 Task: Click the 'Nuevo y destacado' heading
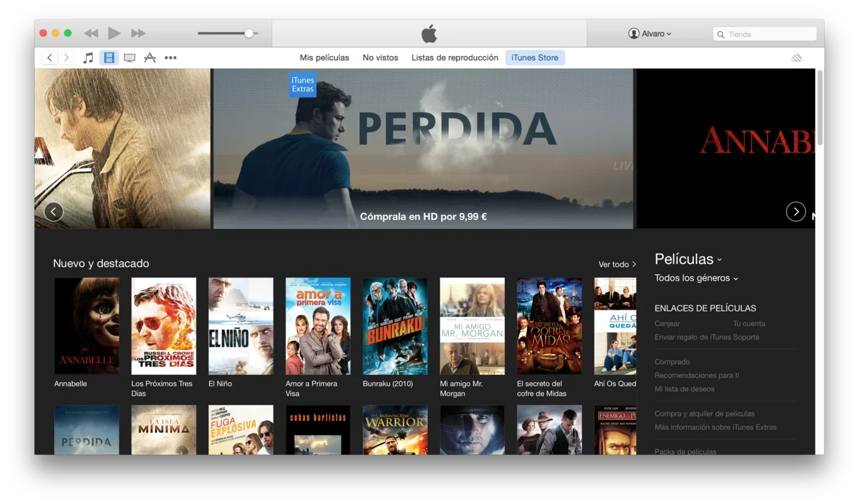click(101, 263)
